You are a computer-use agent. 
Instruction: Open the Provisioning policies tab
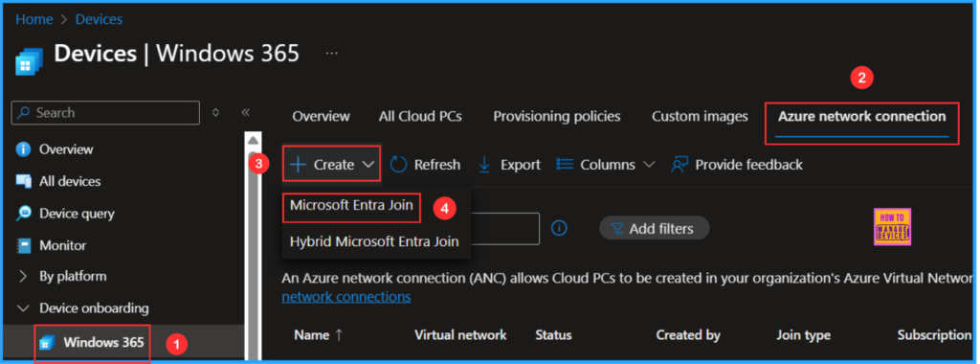tap(557, 116)
